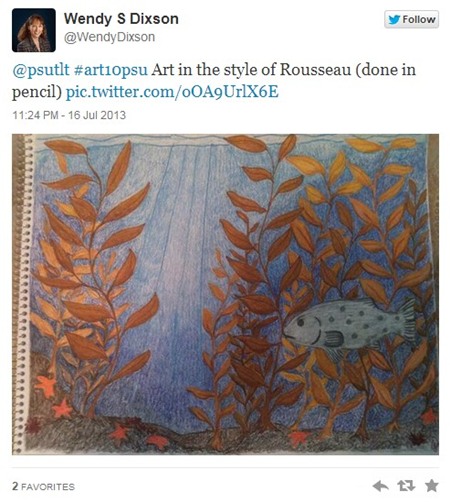The image size is (450, 502).
Task: Favorite the tweet with the star icon
Action: click(432, 485)
